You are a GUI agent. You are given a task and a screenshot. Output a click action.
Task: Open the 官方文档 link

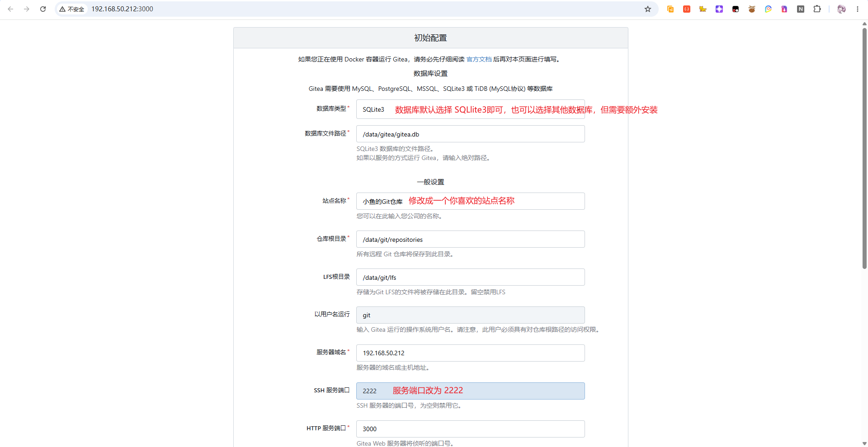pos(479,59)
